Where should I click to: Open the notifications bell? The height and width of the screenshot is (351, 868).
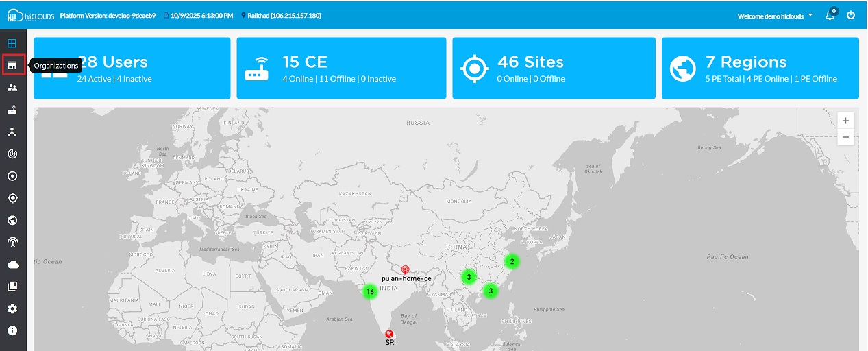click(x=830, y=15)
